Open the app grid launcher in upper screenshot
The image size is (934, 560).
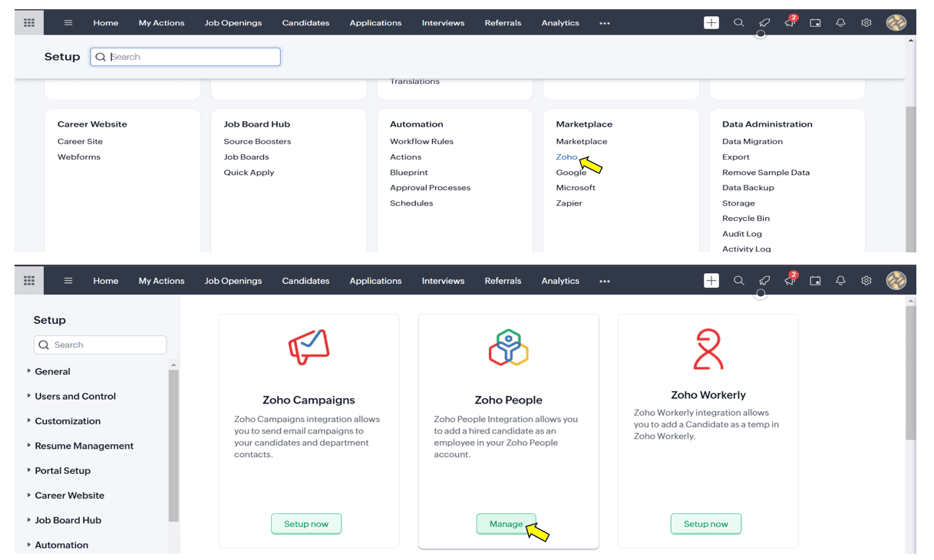tap(29, 23)
